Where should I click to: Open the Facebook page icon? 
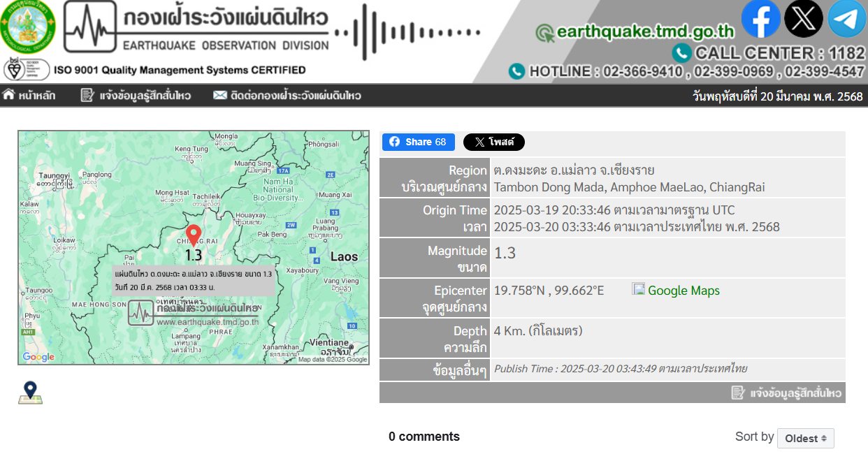click(x=760, y=19)
